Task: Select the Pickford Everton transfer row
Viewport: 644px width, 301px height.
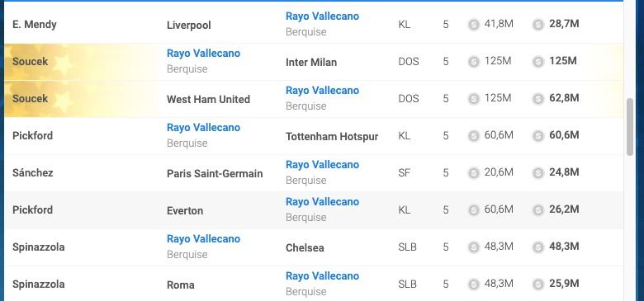Action: coord(314,210)
